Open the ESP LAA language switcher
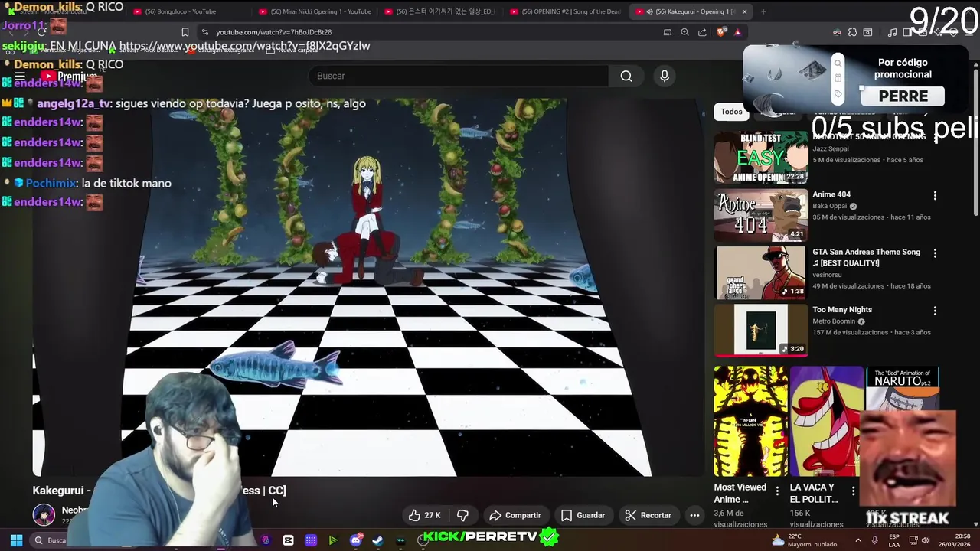Viewport: 980px width, 551px height. [x=893, y=540]
